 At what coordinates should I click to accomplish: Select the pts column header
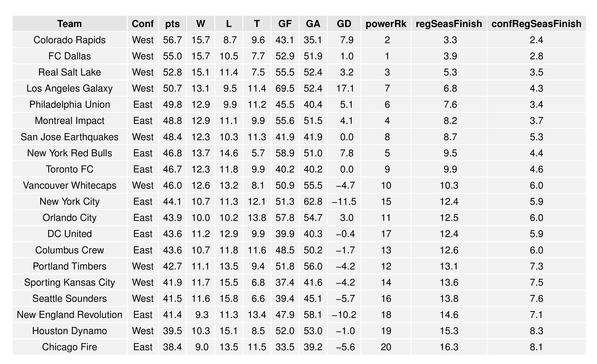[x=172, y=24]
